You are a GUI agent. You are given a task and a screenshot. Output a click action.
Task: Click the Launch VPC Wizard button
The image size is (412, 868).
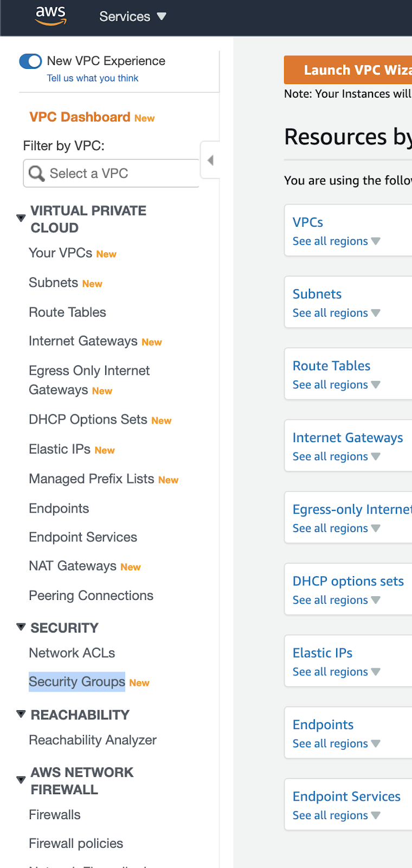tap(348, 70)
